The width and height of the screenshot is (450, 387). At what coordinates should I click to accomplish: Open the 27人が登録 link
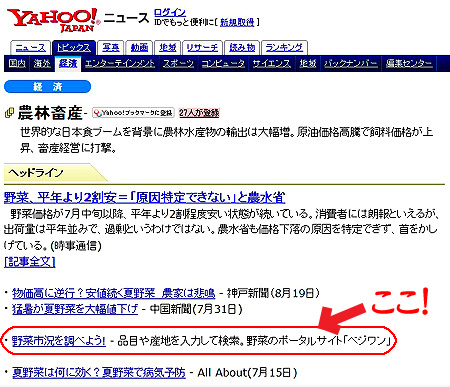[x=199, y=113]
